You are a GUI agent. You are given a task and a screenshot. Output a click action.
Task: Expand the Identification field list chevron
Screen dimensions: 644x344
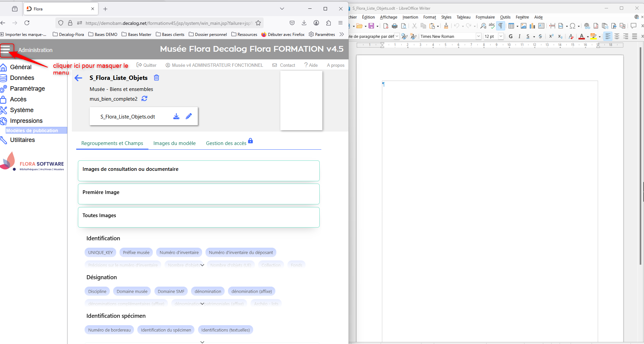(x=202, y=265)
